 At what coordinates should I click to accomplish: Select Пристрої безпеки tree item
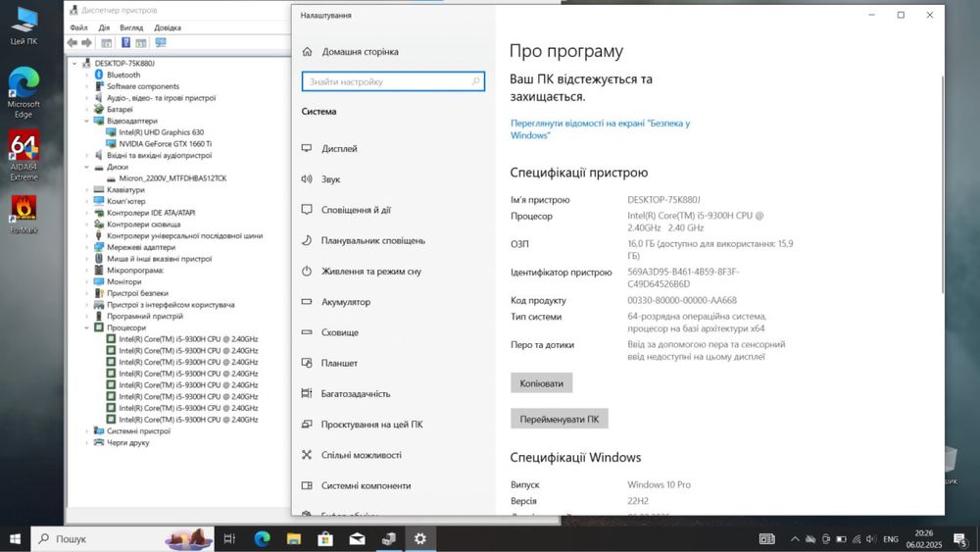(137, 293)
